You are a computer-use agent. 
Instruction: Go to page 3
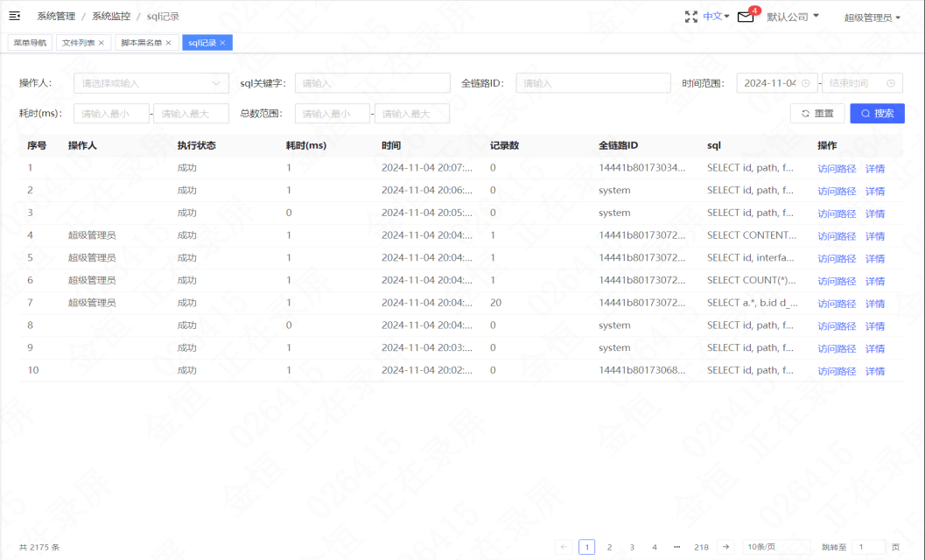[x=632, y=547]
